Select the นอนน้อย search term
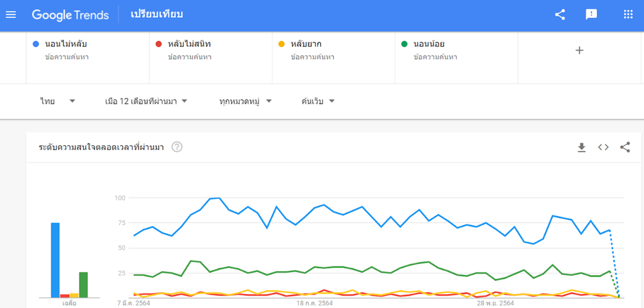Viewport: 644px width, 308px height. pyautogui.click(x=429, y=44)
